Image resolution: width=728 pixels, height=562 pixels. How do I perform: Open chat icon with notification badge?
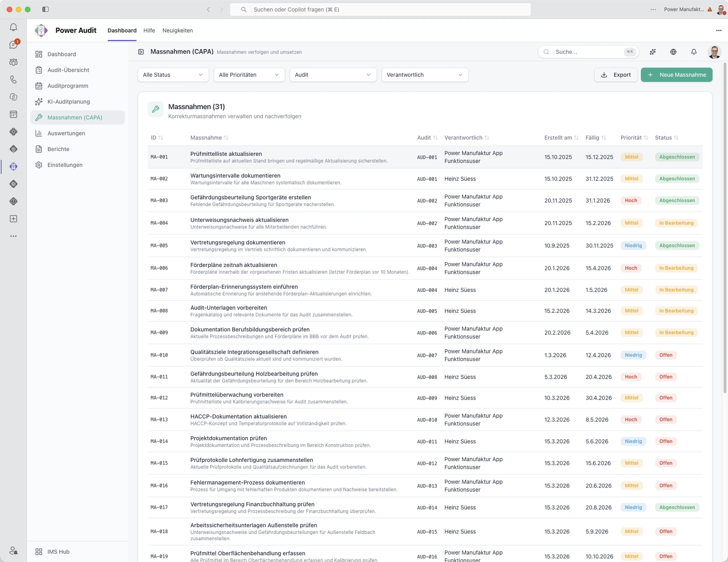click(14, 45)
